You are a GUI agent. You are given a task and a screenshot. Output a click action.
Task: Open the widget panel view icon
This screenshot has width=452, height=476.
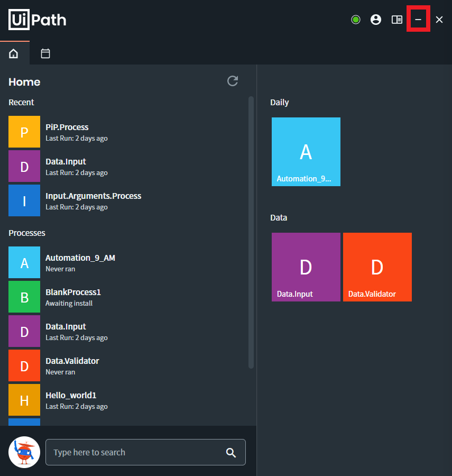coord(396,19)
